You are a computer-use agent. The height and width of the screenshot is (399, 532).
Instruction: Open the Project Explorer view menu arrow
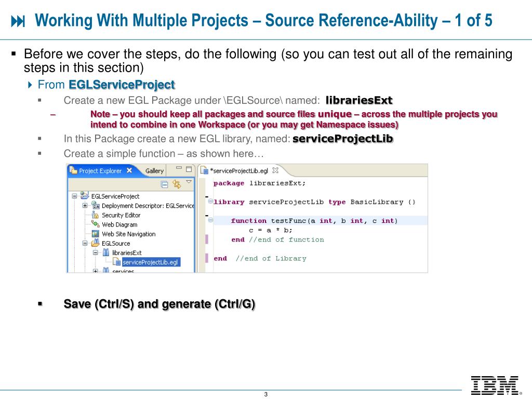coord(189,182)
